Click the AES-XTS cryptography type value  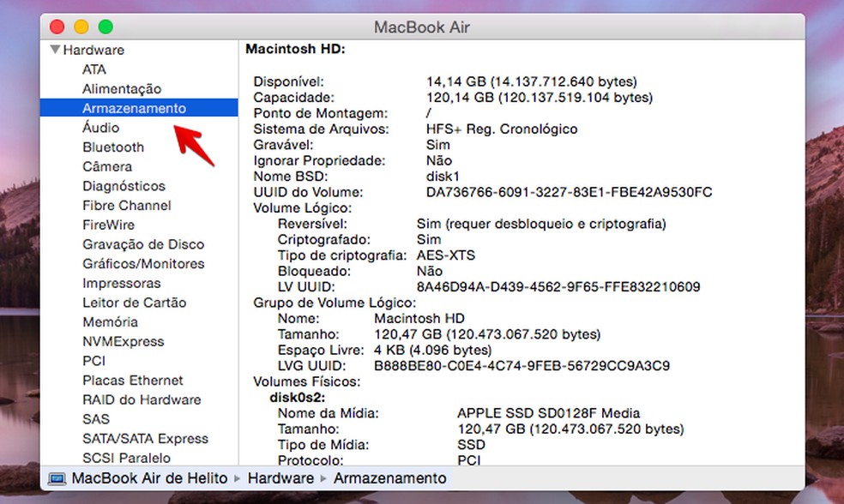pos(446,255)
